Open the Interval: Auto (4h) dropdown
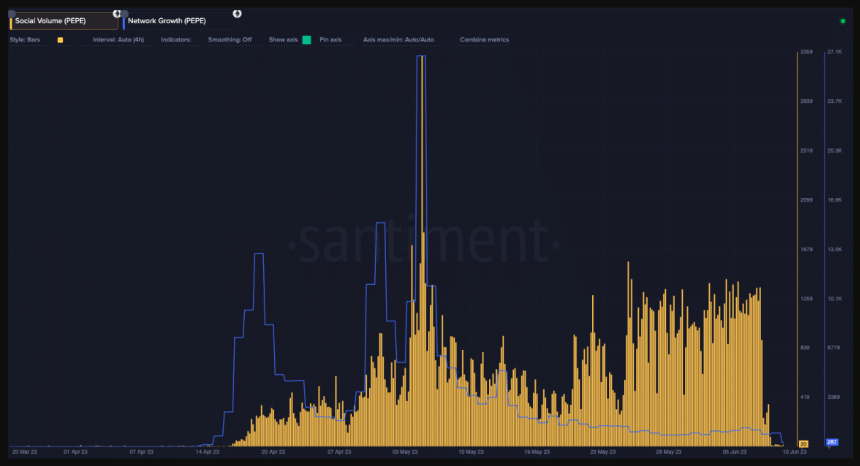The height and width of the screenshot is (466, 860). 118,39
